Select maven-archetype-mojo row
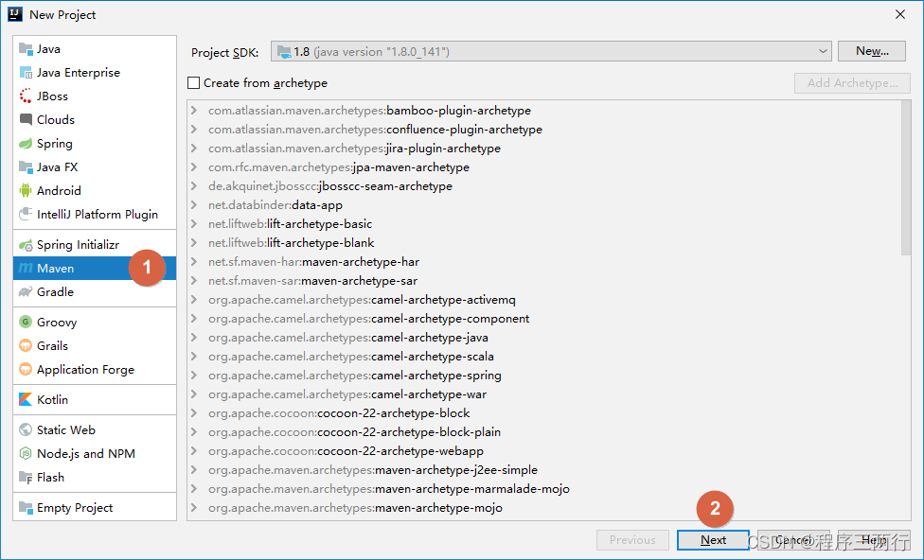The width and height of the screenshot is (924, 560). pos(544,508)
